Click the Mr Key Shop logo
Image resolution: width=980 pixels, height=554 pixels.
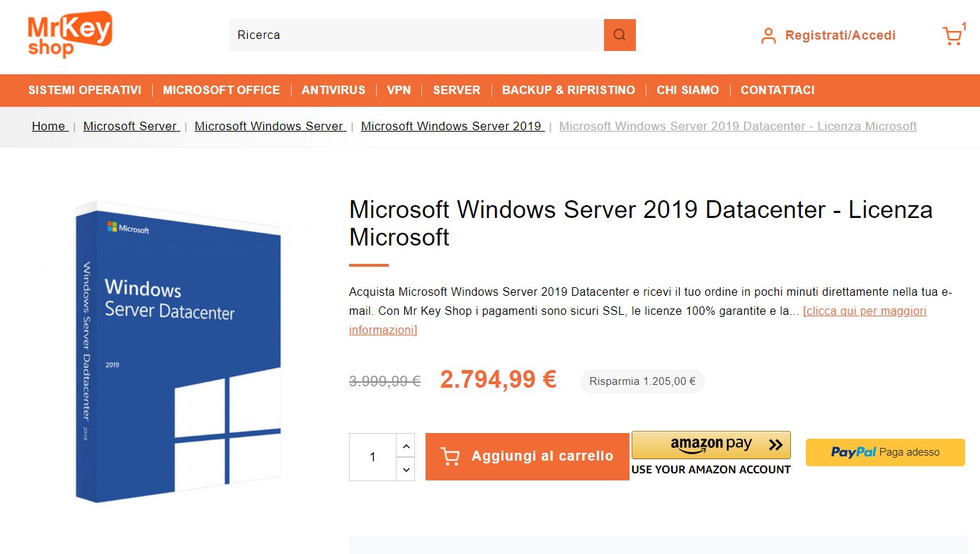(x=69, y=34)
